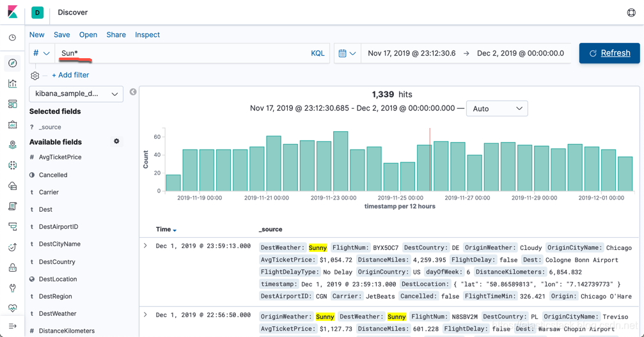Click Share in the top menu
This screenshot has height=337, width=644.
click(x=116, y=35)
